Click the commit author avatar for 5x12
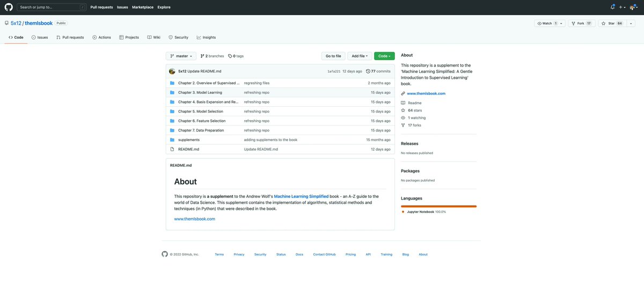Image resolution: width=644 pixels, height=302 pixels. pyautogui.click(x=172, y=71)
